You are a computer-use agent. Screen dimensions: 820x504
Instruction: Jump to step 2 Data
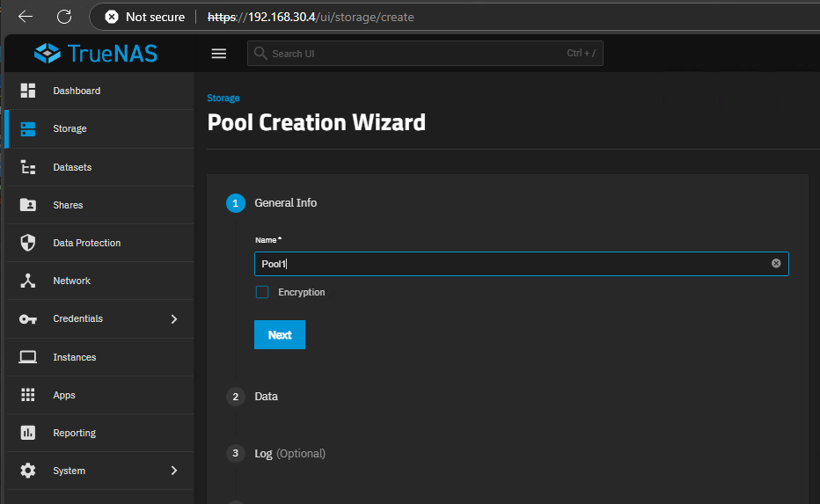tap(266, 397)
